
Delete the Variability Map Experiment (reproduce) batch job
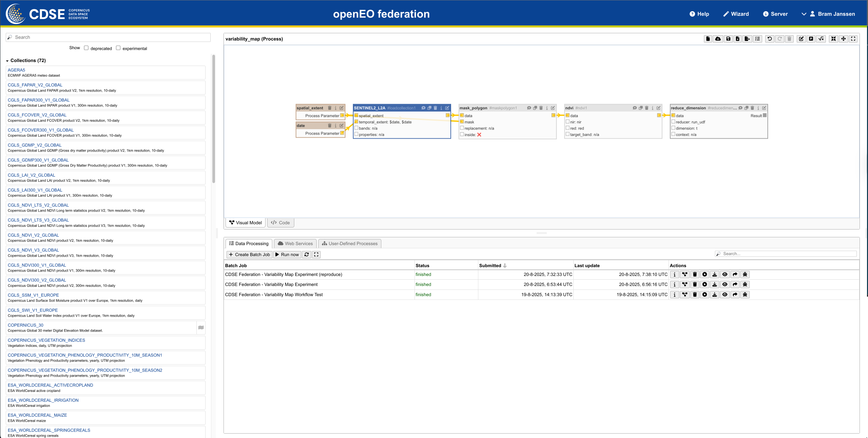click(695, 275)
